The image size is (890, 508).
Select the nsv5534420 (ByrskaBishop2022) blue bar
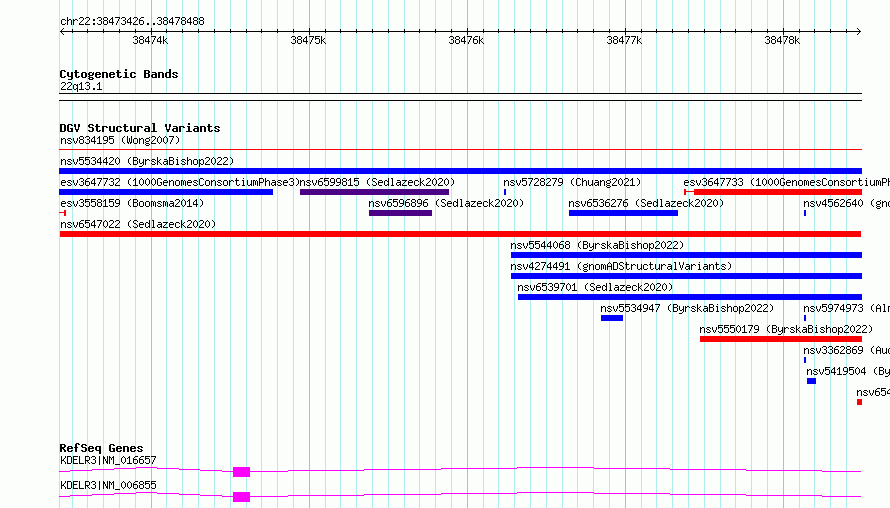tap(460, 171)
